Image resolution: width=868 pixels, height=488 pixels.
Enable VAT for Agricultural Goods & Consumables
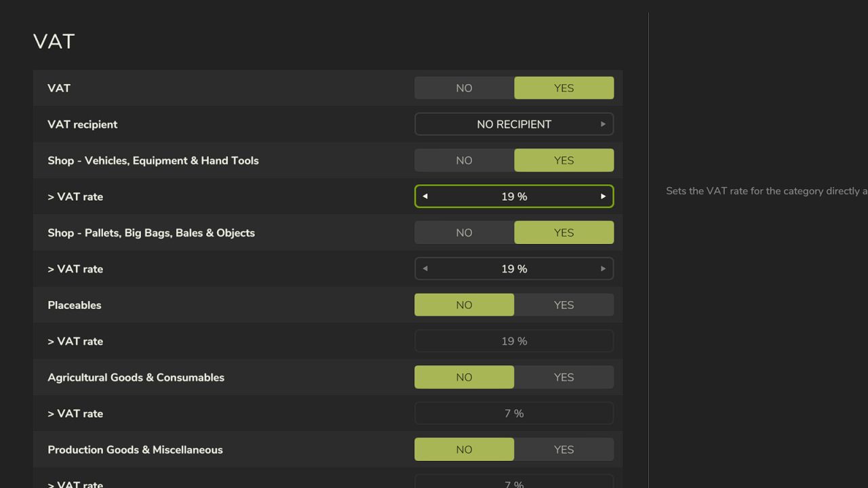pyautogui.click(x=564, y=378)
